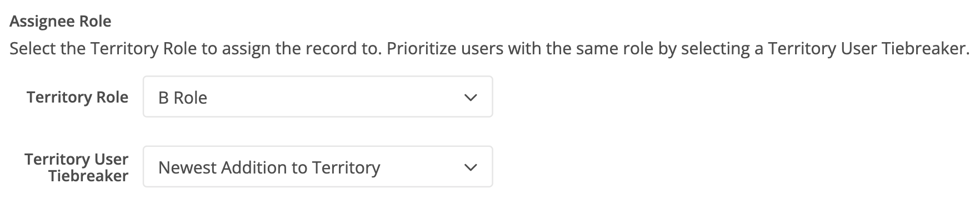980x204 pixels.
Task: Open the Territory Role dropdown
Action: tap(318, 97)
